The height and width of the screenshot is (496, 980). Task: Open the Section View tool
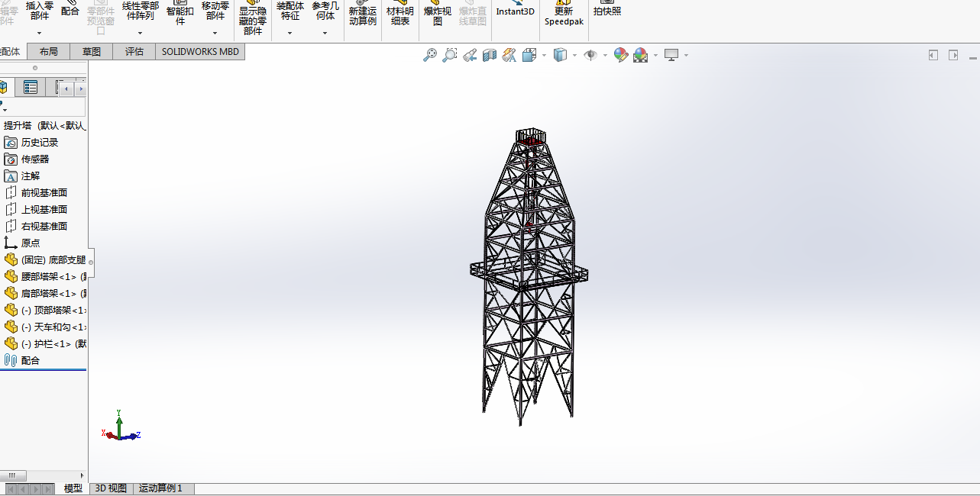point(490,55)
